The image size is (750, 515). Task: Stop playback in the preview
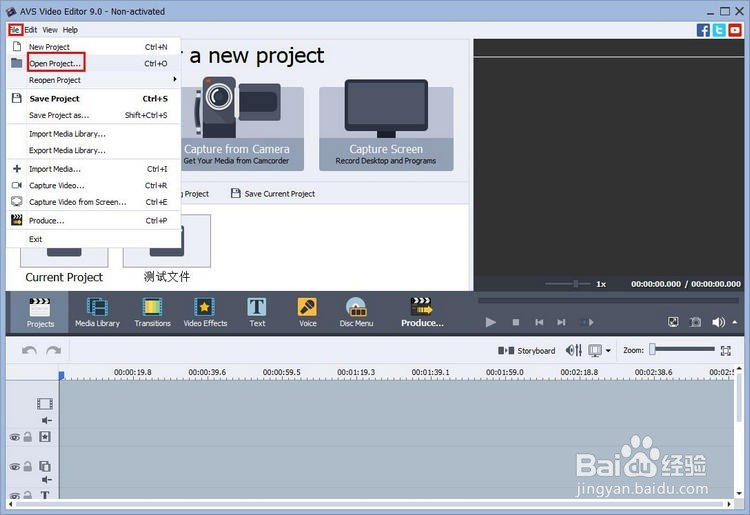tap(516, 322)
